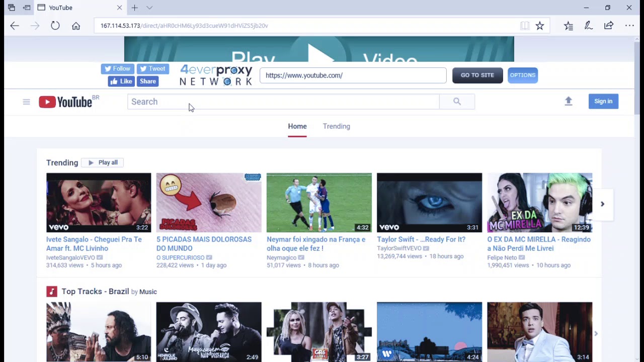Visit IveteSangaloVEVO channel

pyautogui.click(x=70, y=257)
